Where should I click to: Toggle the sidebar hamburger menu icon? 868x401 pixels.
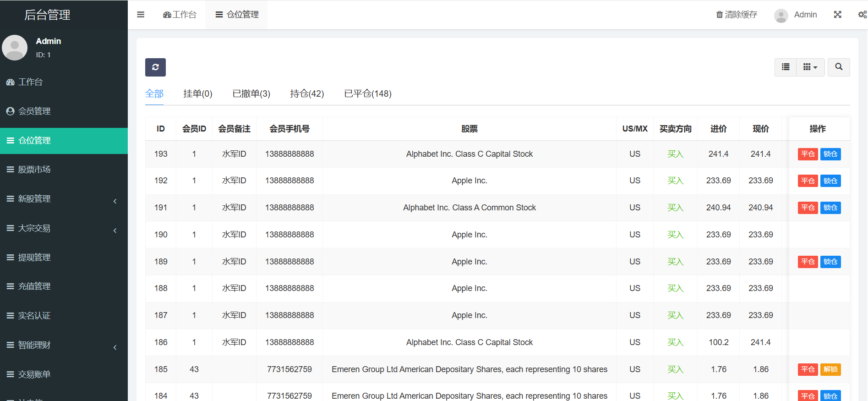tap(141, 15)
